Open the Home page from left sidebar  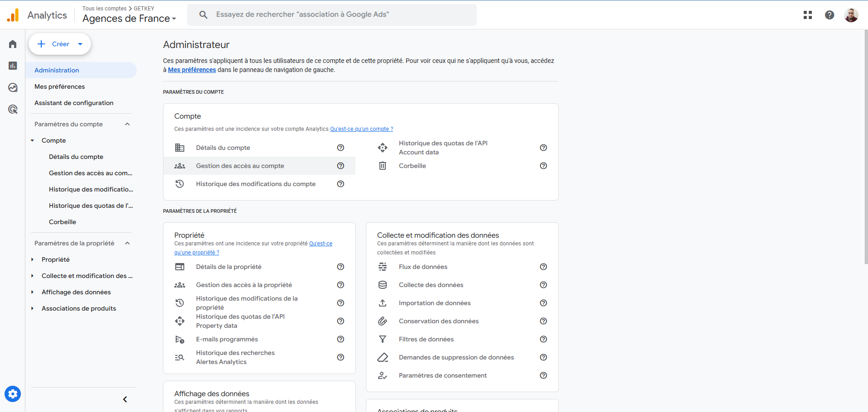coord(12,43)
